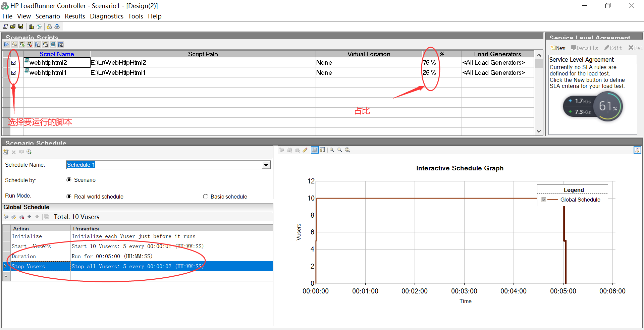Image resolution: width=644 pixels, height=330 pixels.
Task: Select Basic schedule run mode
Action: [x=205, y=197]
